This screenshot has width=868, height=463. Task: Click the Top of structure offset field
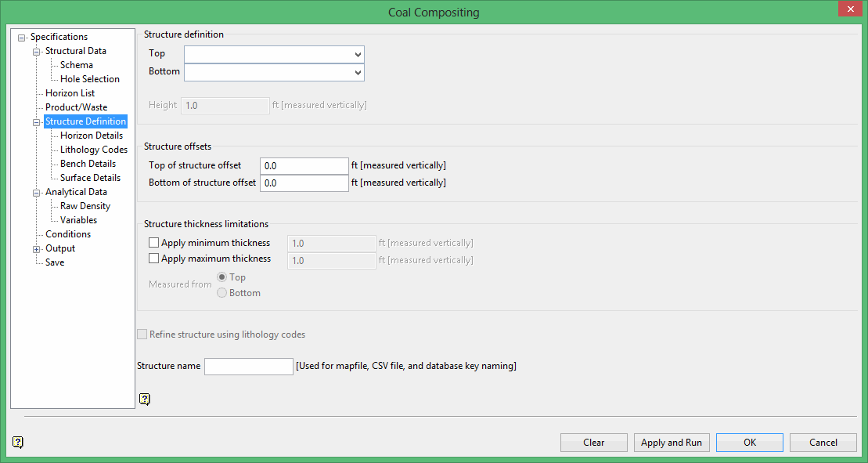coord(304,165)
